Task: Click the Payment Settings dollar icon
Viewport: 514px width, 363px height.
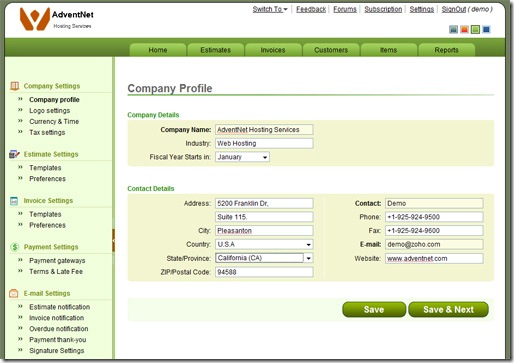Action: [15, 247]
